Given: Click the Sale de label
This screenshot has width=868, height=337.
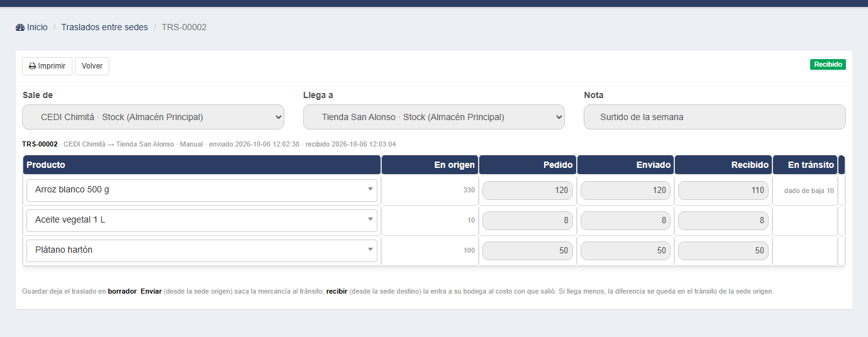Looking at the screenshot, I should click(38, 95).
